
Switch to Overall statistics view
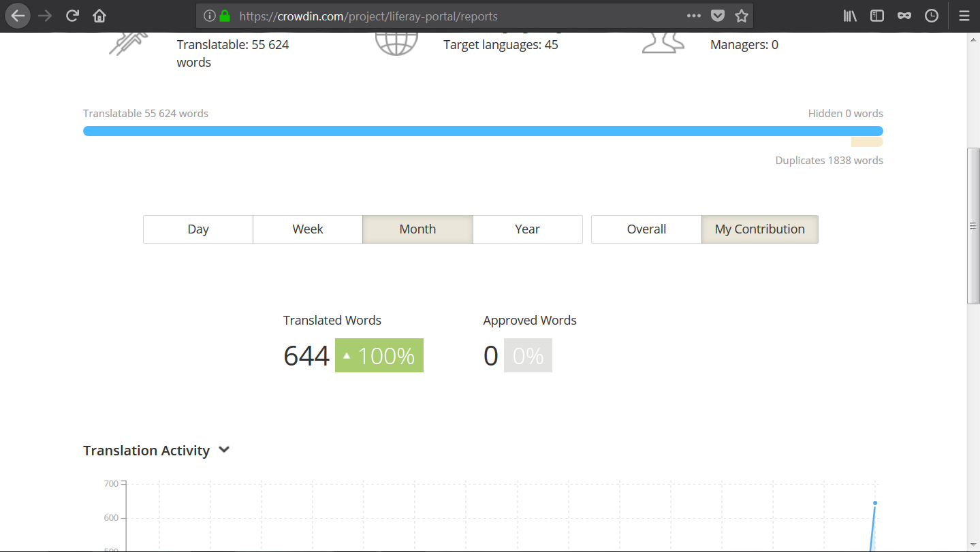click(646, 229)
